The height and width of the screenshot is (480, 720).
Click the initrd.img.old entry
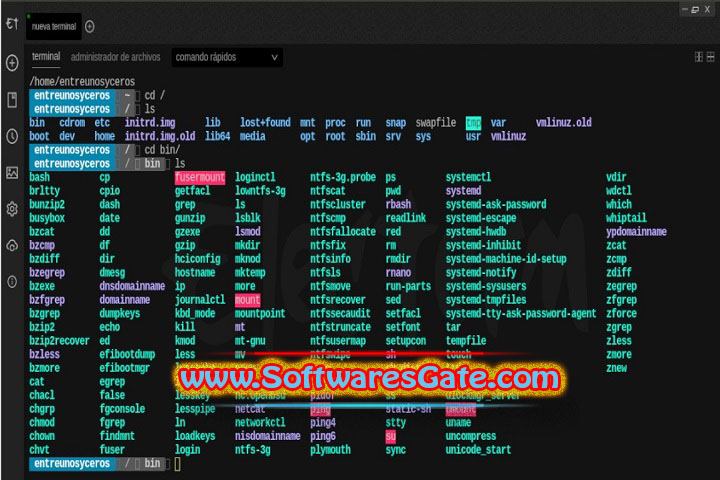(x=160, y=136)
